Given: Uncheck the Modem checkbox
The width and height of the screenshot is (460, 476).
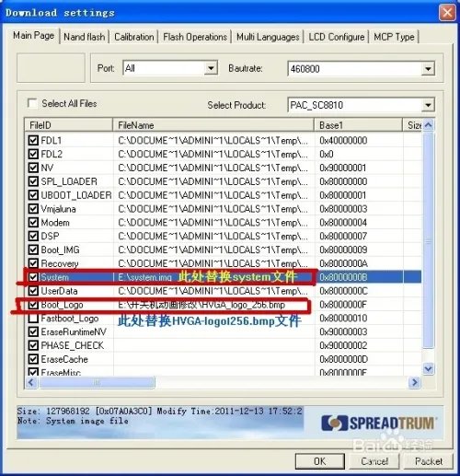Looking at the screenshot, I should click(33, 222).
